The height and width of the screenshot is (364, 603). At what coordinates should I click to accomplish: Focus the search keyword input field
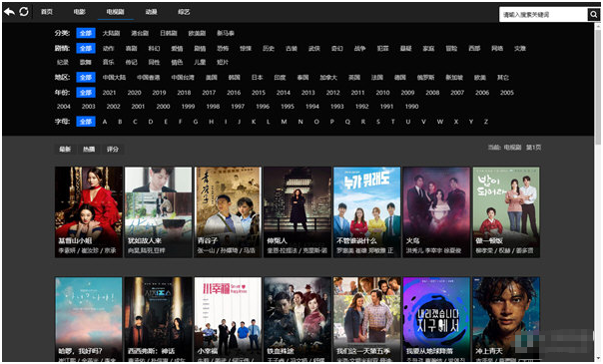[x=543, y=14]
